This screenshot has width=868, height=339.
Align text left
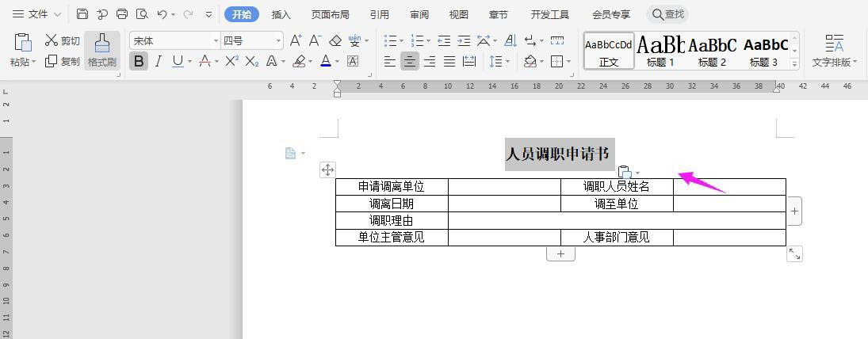click(x=390, y=62)
